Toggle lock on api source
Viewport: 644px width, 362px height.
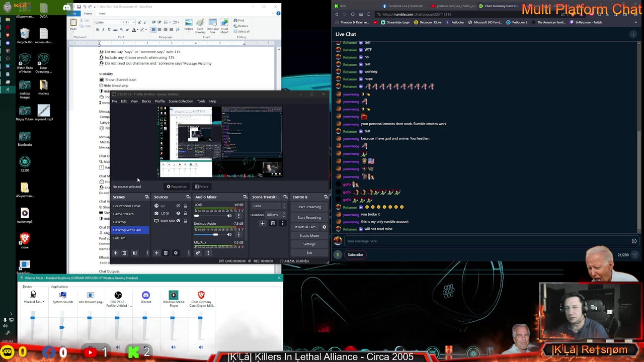pos(185,206)
